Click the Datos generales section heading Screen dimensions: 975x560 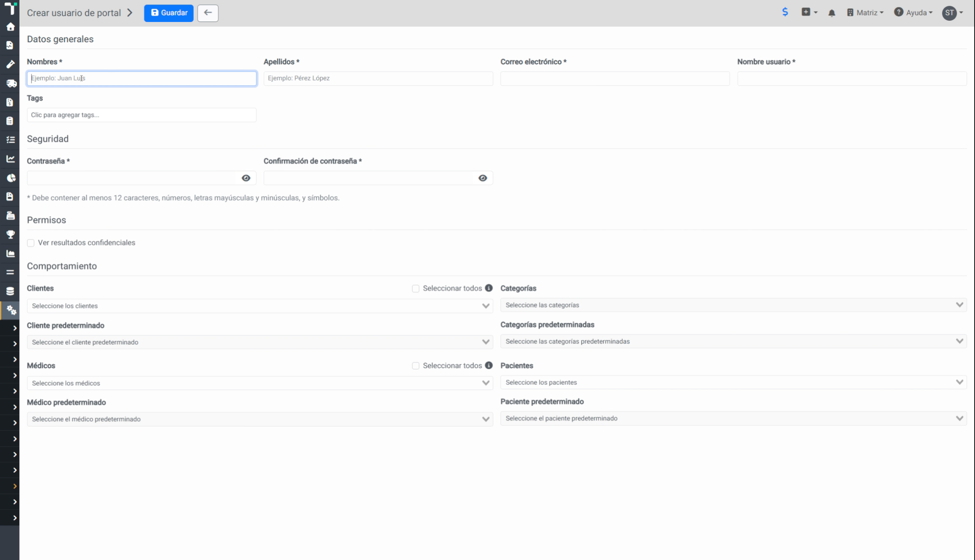click(x=60, y=39)
